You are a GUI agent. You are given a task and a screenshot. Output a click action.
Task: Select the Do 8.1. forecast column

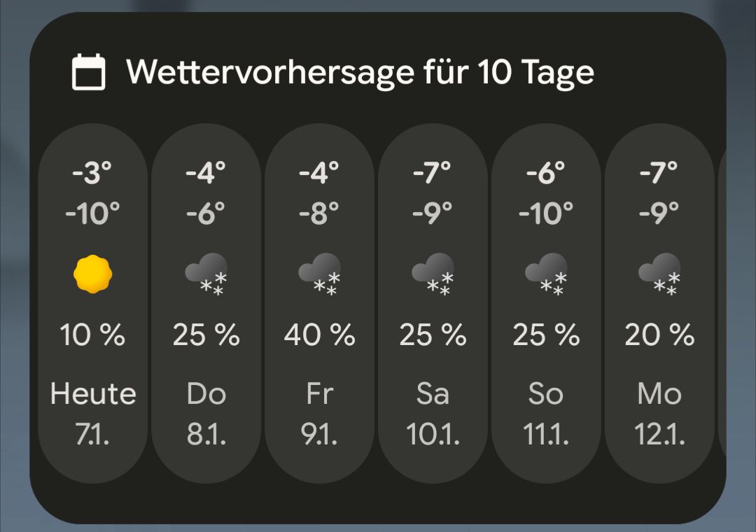pos(206,301)
